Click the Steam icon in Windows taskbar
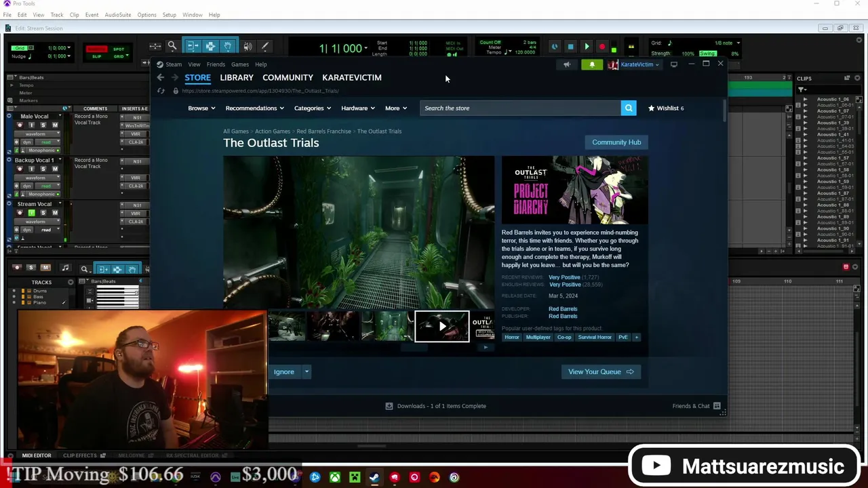 point(374,477)
